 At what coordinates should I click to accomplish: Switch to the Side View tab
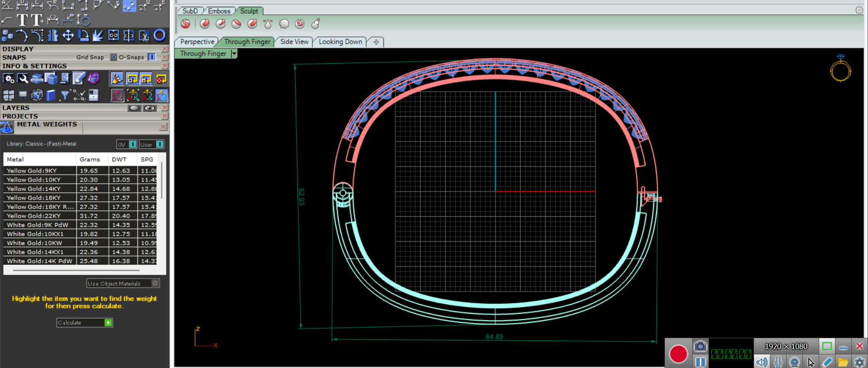pos(294,42)
